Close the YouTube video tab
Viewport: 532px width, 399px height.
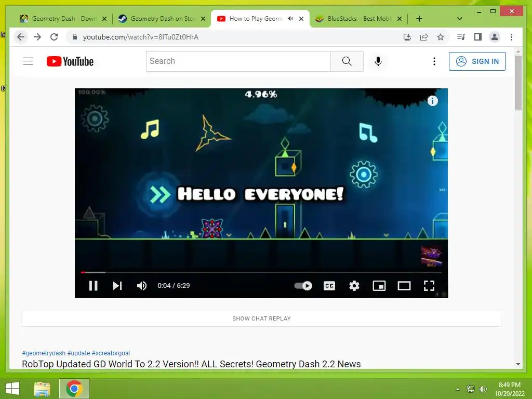(x=301, y=19)
